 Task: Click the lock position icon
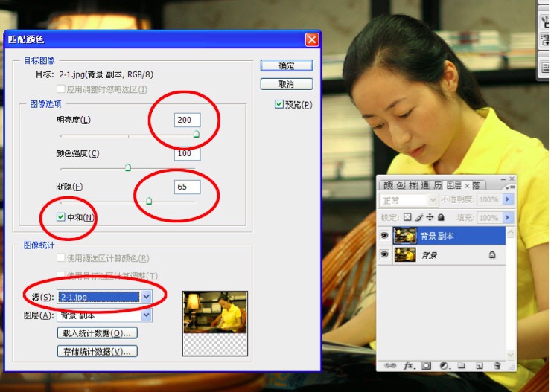tap(430, 218)
